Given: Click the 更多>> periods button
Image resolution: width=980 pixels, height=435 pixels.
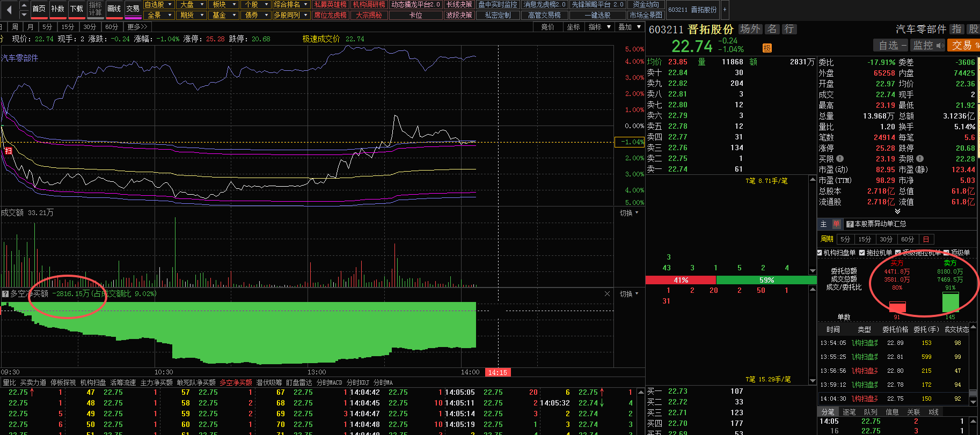Looking at the screenshot, I should pos(137,27).
